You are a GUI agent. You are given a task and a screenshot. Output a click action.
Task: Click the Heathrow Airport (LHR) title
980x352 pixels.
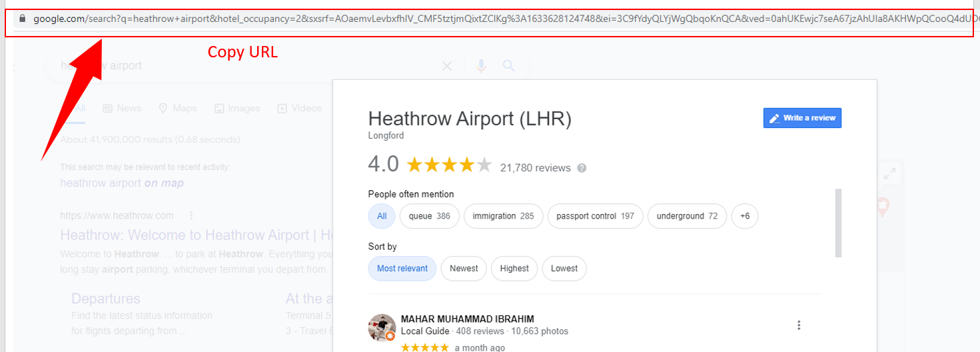click(470, 119)
